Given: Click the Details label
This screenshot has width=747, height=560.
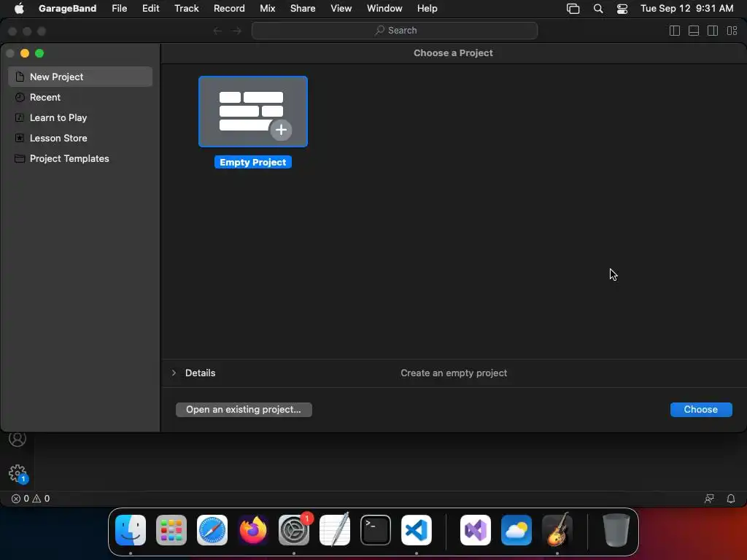Looking at the screenshot, I should [x=200, y=373].
